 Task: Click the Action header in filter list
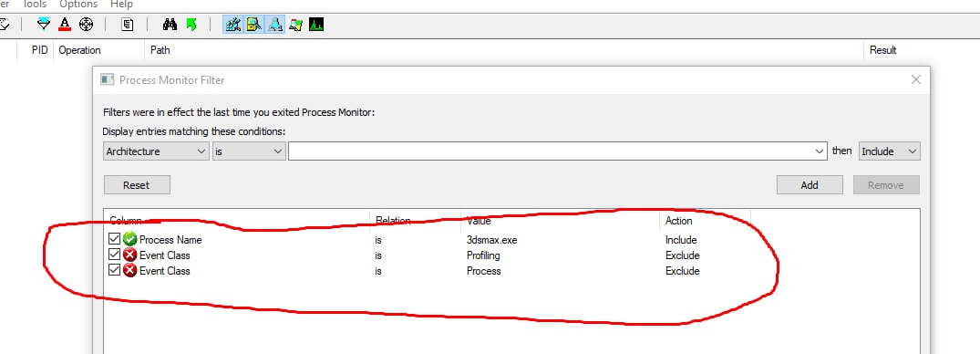coord(679,220)
